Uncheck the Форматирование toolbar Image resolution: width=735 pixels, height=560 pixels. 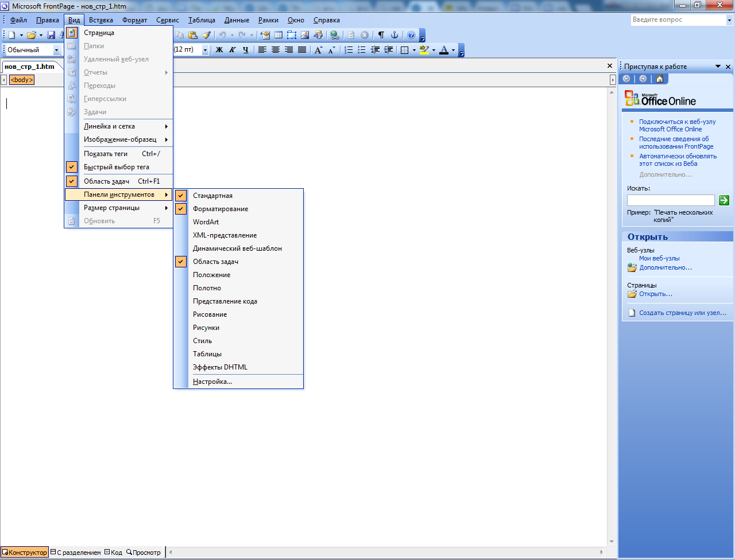pyautogui.click(x=238, y=209)
